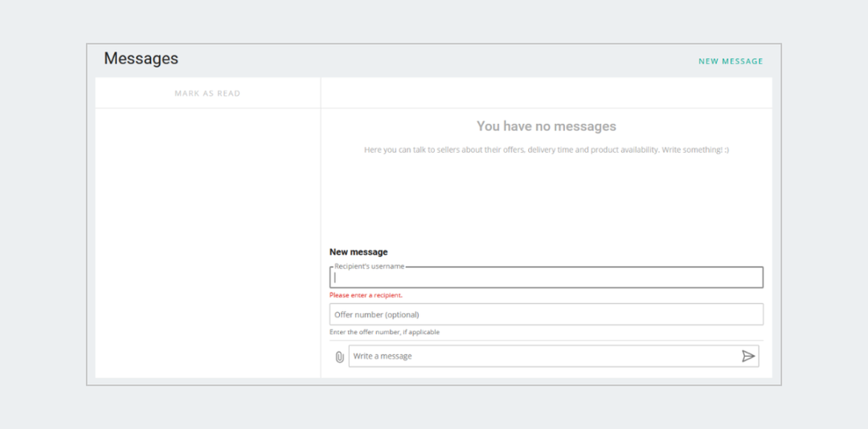Click the empty conversation list panel

207,243
